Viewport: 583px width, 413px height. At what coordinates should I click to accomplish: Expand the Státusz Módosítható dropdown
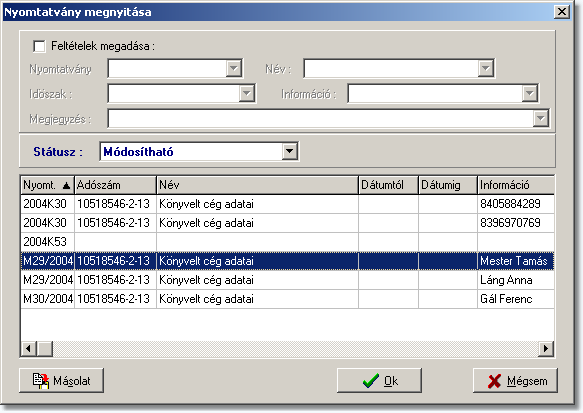point(290,151)
